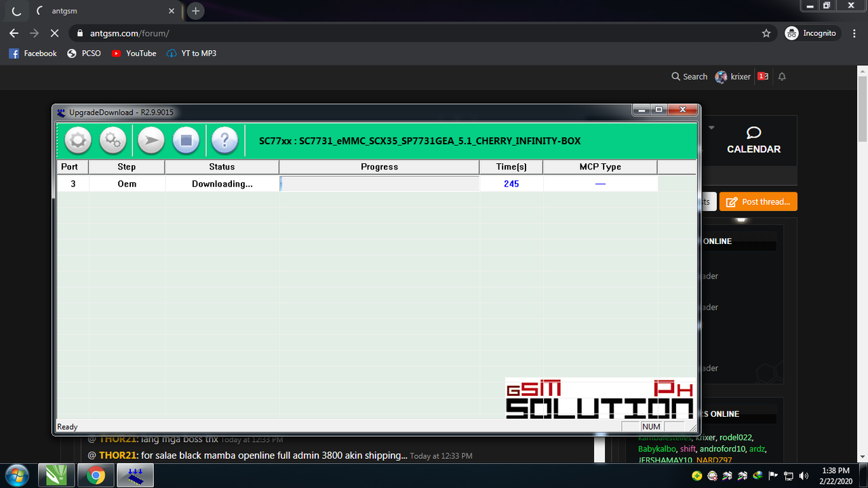Click the antgsm.com/forum address bar
This screenshot has width=868, height=488.
[x=422, y=33]
